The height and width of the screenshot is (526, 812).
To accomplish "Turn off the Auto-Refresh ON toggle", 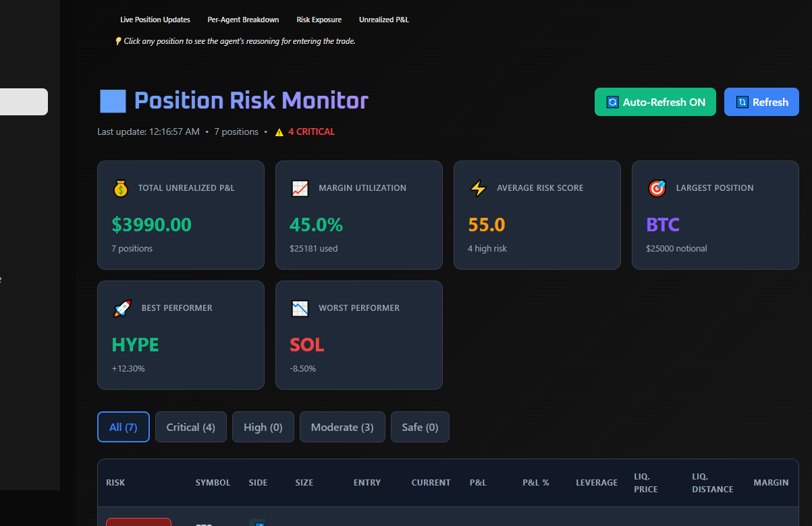I will [655, 103].
